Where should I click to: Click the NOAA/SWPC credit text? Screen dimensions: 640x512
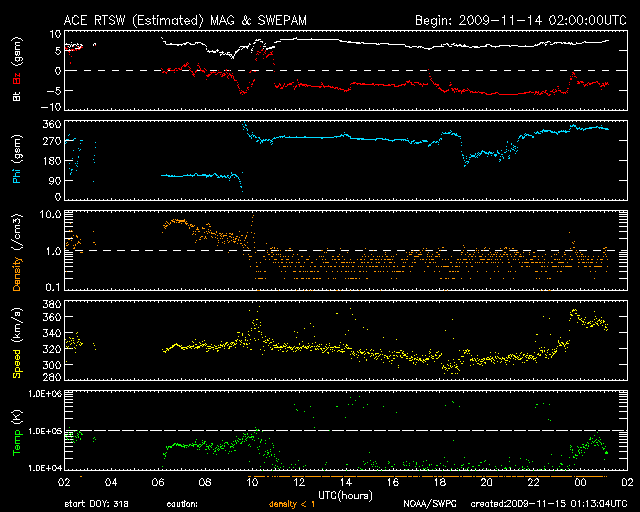pyautogui.click(x=427, y=504)
